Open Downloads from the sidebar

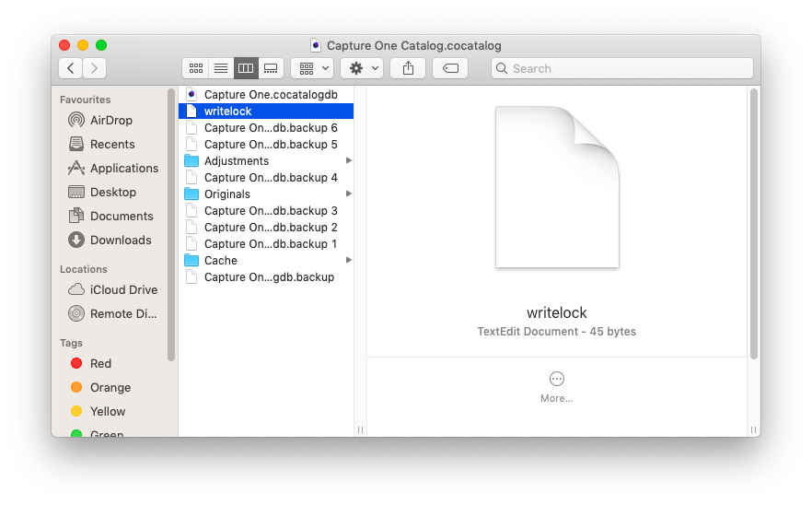tap(120, 240)
